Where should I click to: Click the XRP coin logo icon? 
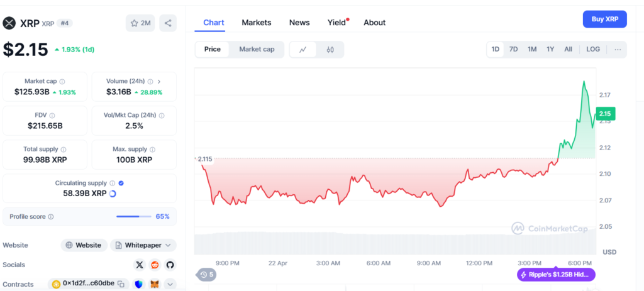(x=9, y=23)
